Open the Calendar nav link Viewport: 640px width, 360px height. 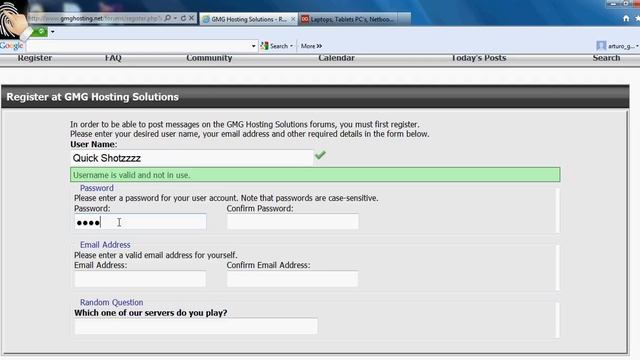point(336,58)
